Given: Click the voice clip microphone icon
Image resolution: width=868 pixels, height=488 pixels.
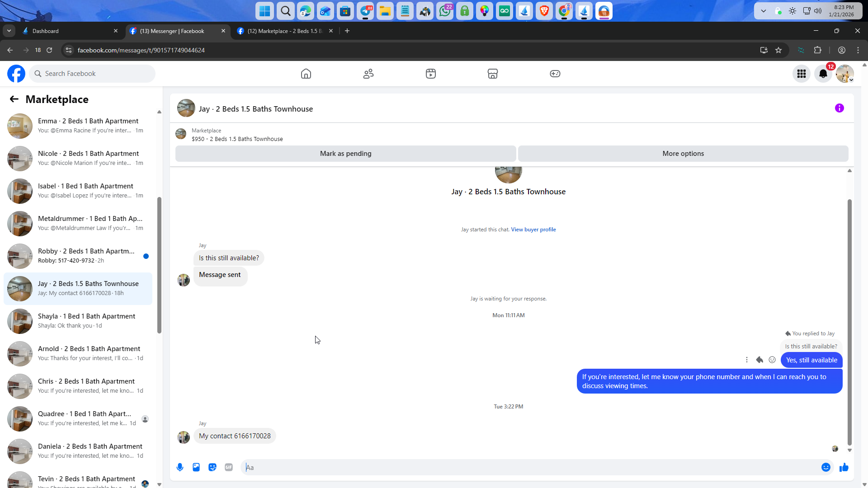Looking at the screenshot, I should 180,467.
